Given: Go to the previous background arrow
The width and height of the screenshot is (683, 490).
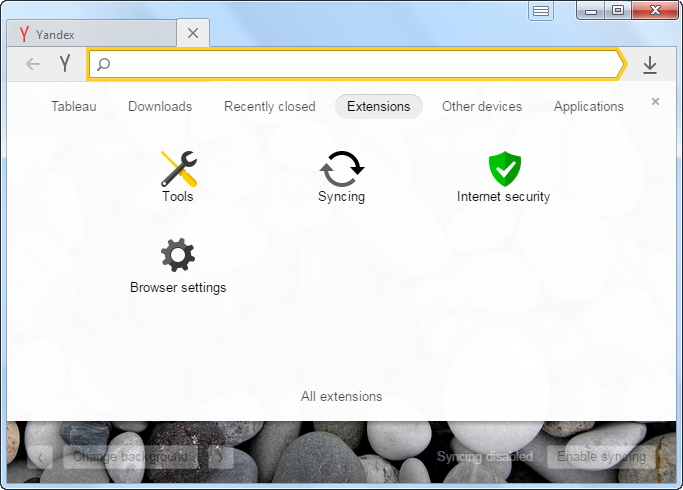Looking at the screenshot, I should (40, 457).
